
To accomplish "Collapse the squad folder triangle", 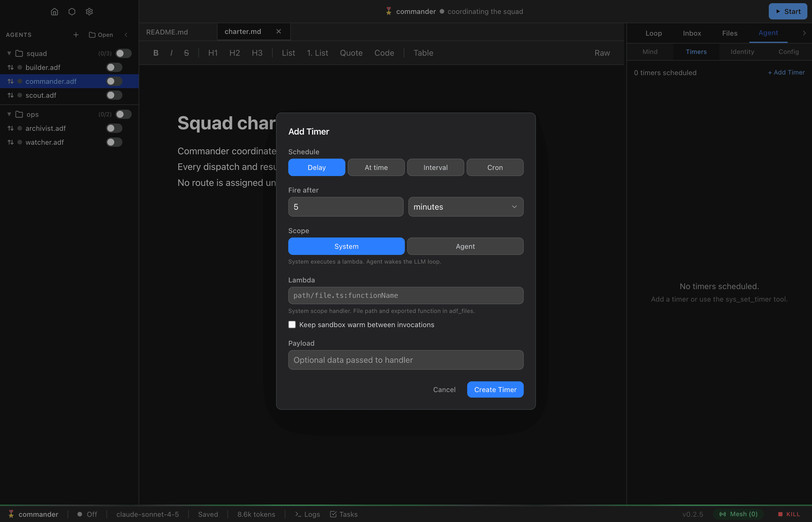I will click(10, 54).
